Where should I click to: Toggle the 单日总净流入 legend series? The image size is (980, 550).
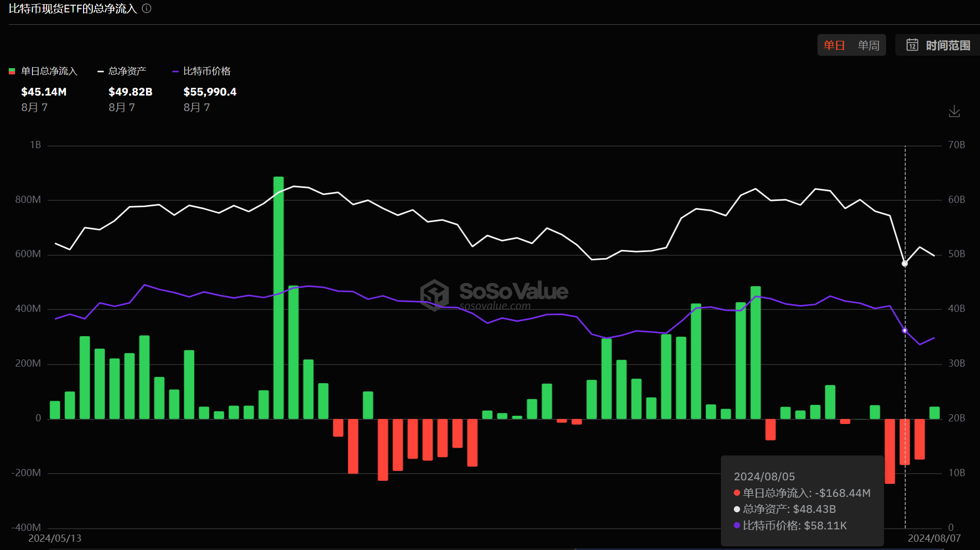coord(49,71)
